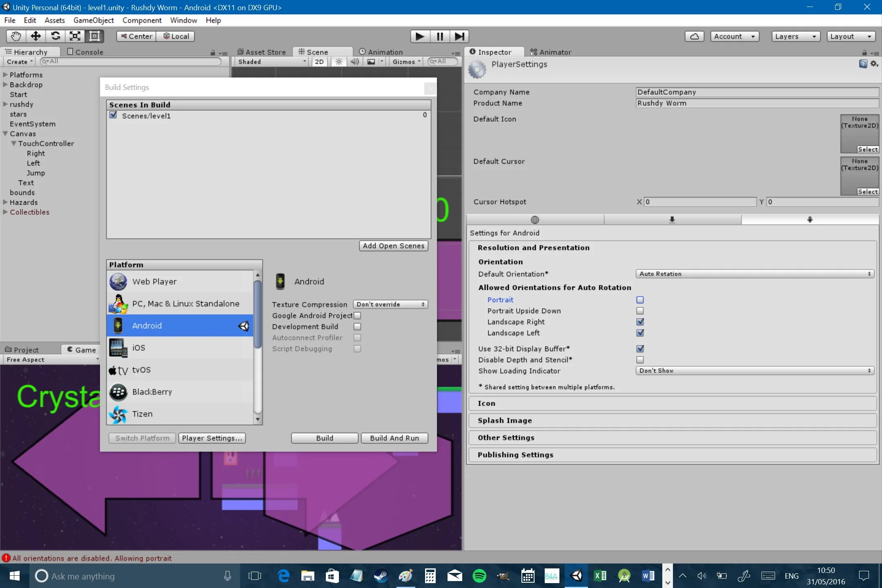Open the Cloud services icon

pos(694,36)
